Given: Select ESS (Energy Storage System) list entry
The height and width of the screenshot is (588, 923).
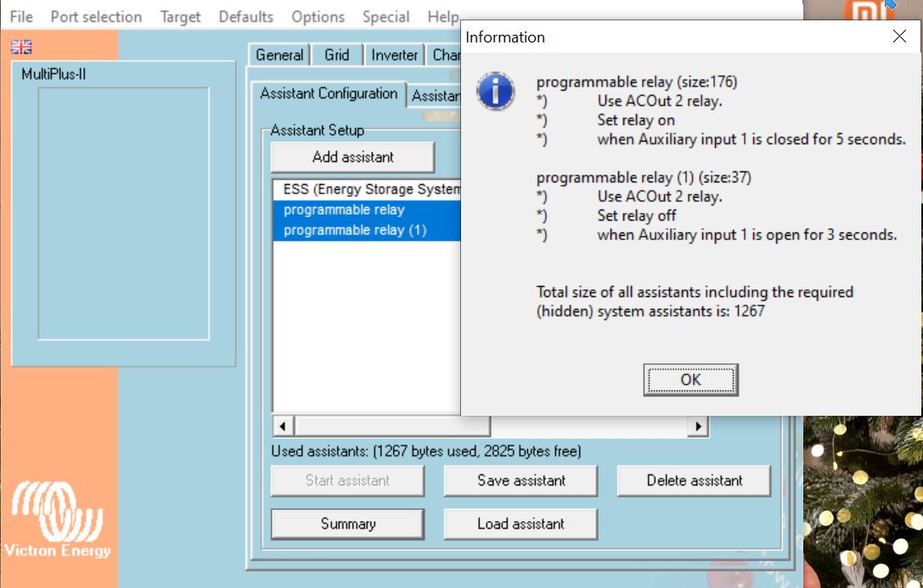Looking at the screenshot, I should click(368, 189).
